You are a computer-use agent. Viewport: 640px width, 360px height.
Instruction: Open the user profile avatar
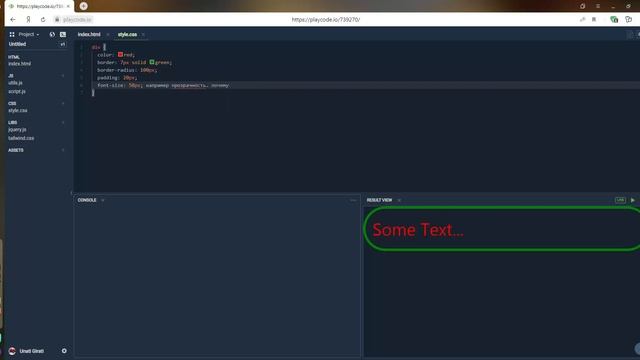pyautogui.click(x=12, y=351)
